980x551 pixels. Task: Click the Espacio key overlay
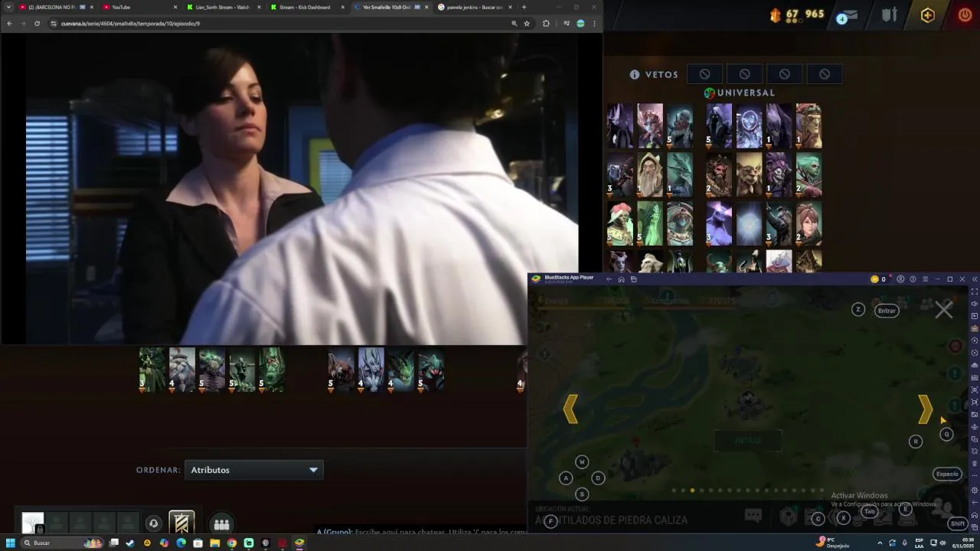click(947, 474)
